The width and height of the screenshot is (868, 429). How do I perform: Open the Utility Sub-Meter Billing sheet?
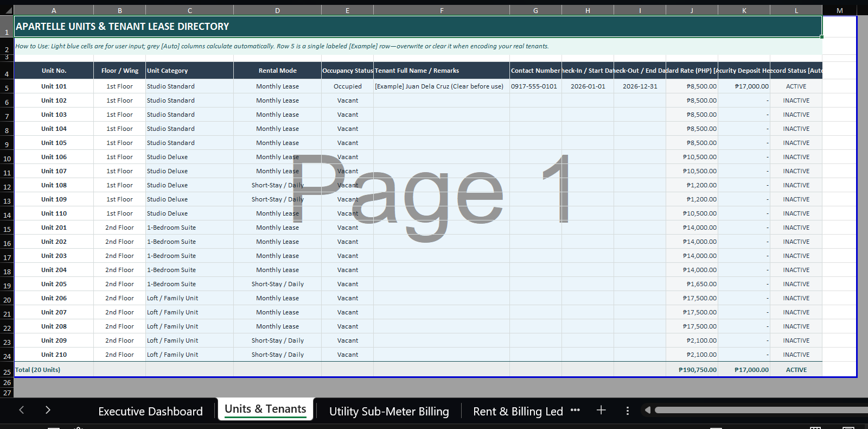[389, 411]
